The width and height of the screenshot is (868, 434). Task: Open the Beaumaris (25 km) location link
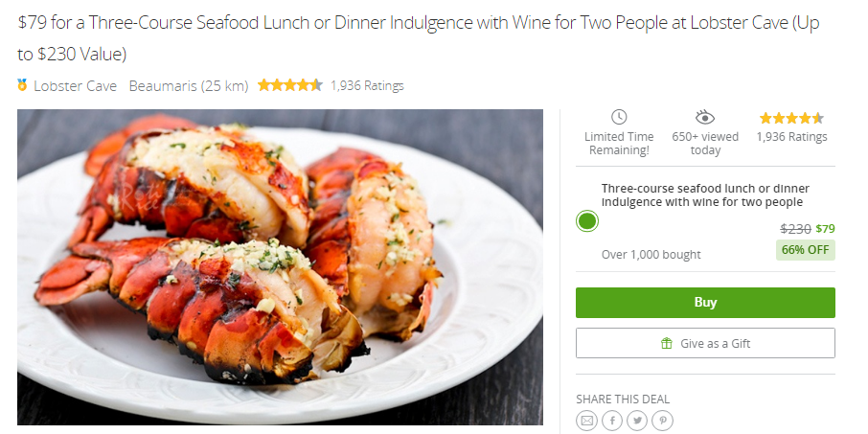[189, 86]
